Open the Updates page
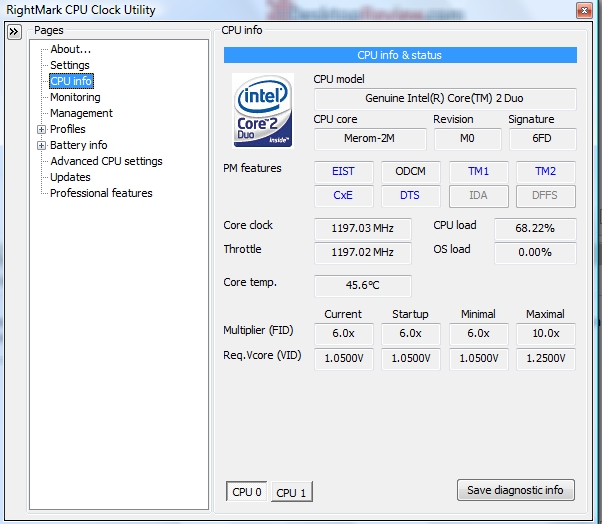Viewport: 602px width, 524px height. coord(70,177)
